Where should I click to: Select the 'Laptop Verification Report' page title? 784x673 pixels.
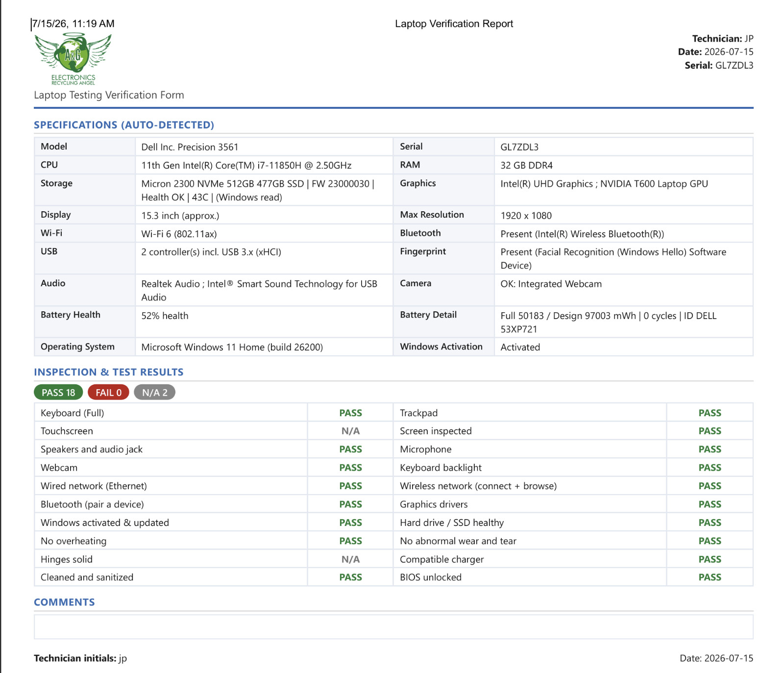(x=454, y=24)
